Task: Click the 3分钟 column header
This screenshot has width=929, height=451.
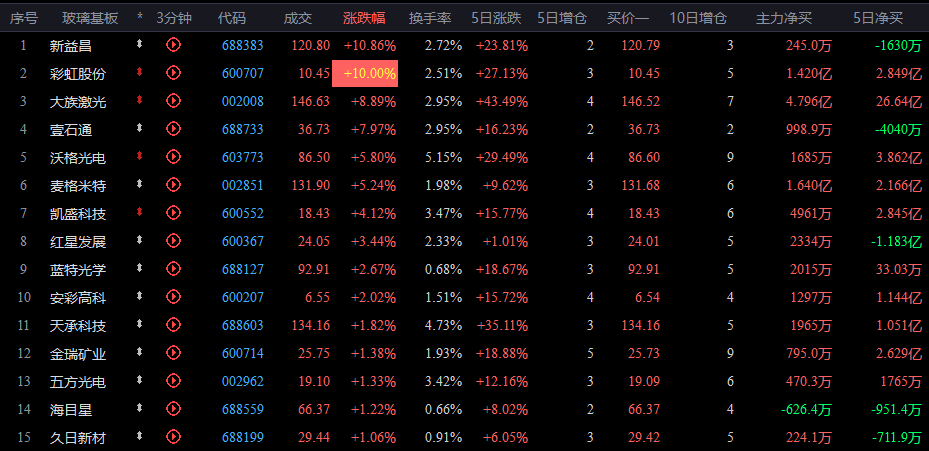Action: point(174,18)
